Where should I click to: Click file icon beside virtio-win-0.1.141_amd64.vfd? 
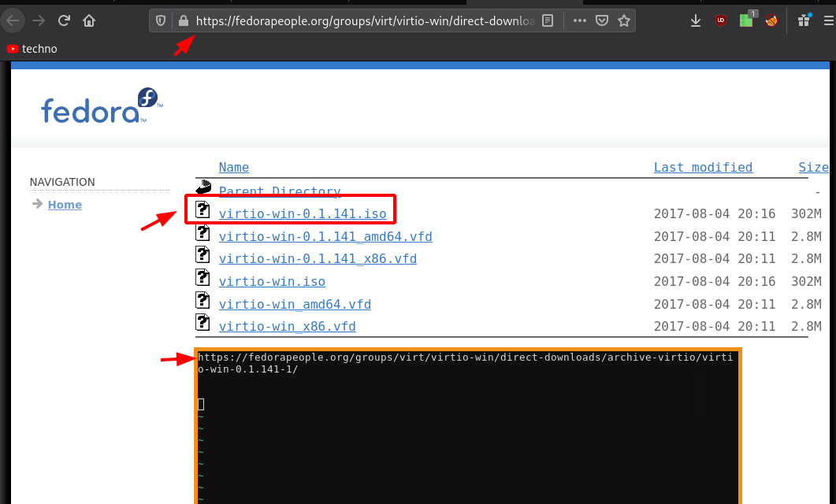[x=202, y=232]
